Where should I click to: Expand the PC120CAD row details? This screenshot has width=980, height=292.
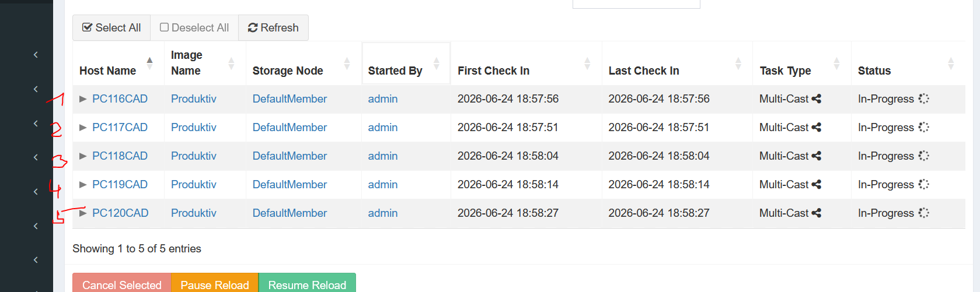coord(83,213)
